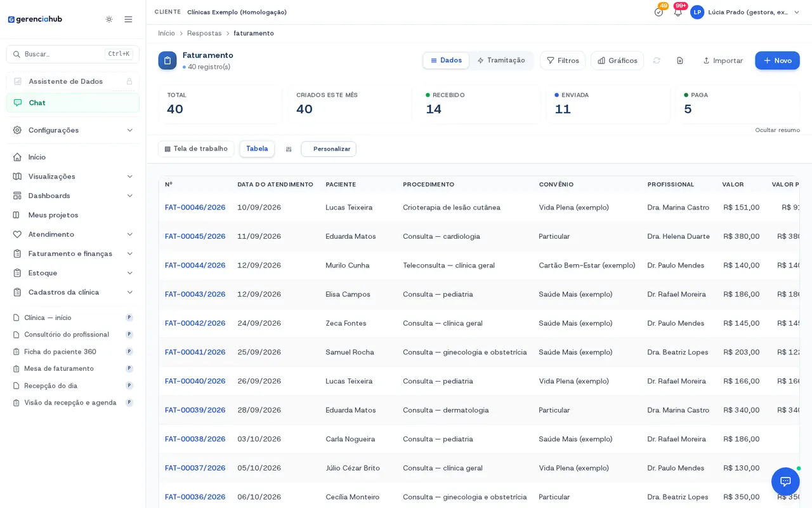Expand Faturamento e finanças chevron
Image resolution: width=812 pixels, height=508 pixels.
(x=130, y=253)
